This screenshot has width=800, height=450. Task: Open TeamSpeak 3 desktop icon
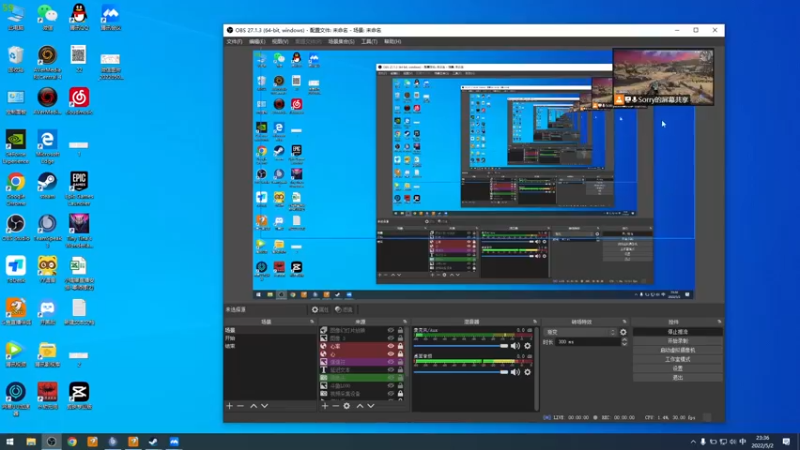[x=47, y=231]
